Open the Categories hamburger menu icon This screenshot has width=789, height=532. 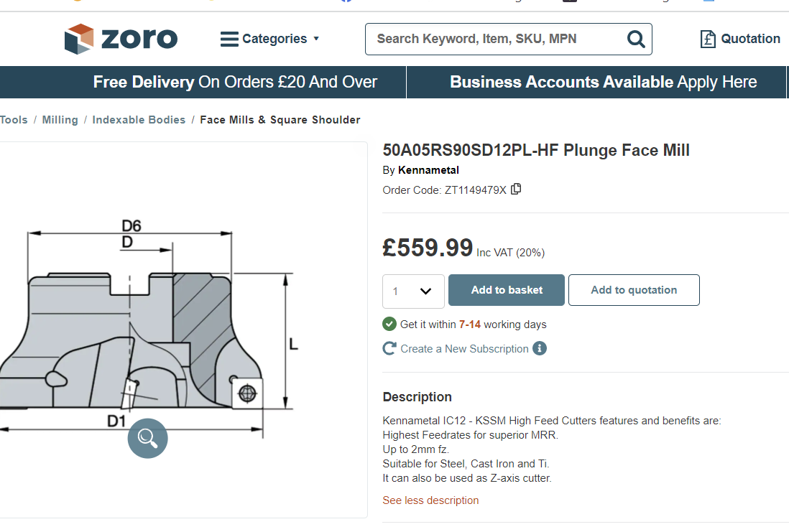coord(229,39)
